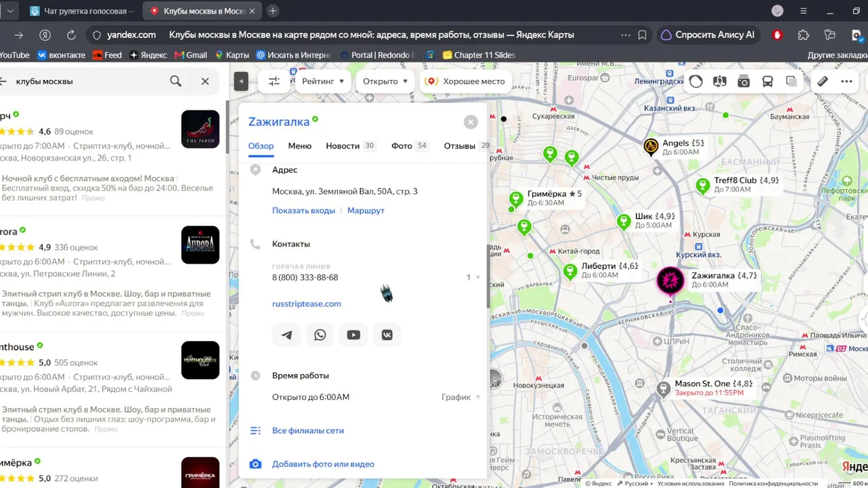Click the Маршрут link
The image size is (868, 488).
366,211
